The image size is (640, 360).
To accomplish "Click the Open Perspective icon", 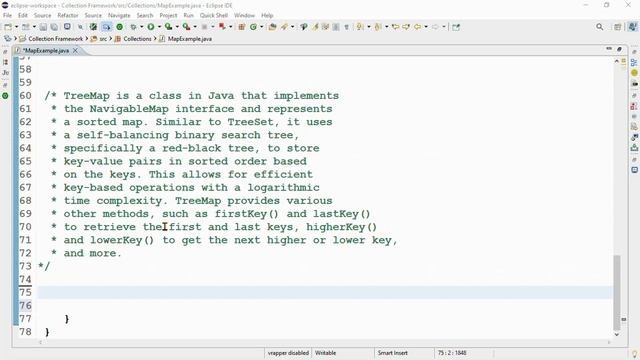I will point(618,27).
